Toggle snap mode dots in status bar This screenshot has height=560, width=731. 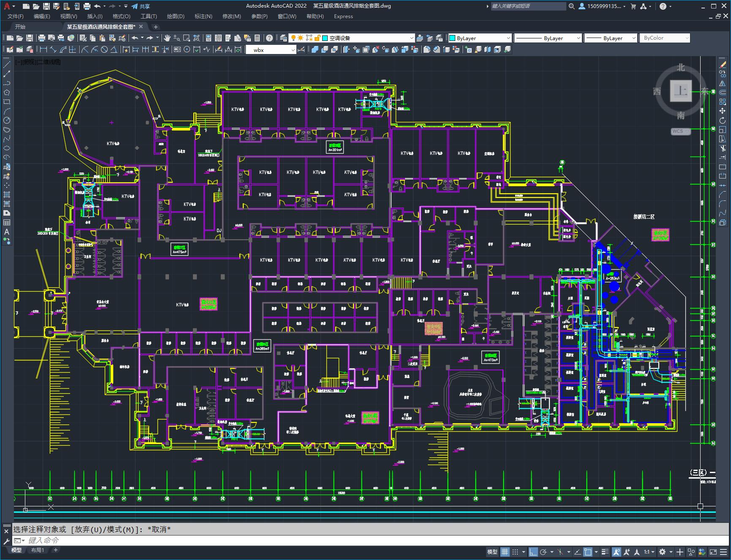point(515,552)
